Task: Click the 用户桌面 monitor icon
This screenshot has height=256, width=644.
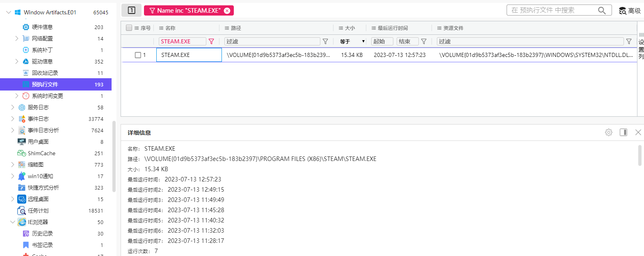Action: tap(22, 142)
